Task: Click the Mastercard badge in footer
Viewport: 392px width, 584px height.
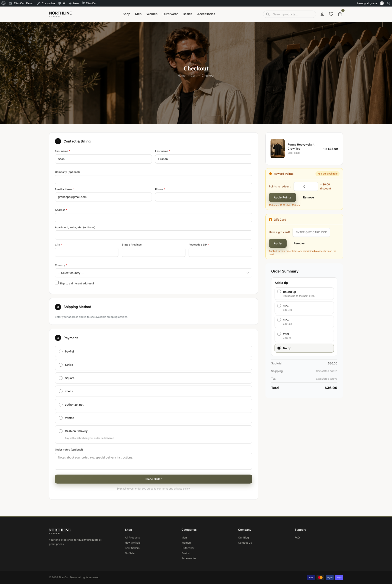Action: pyautogui.click(x=320, y=578)
